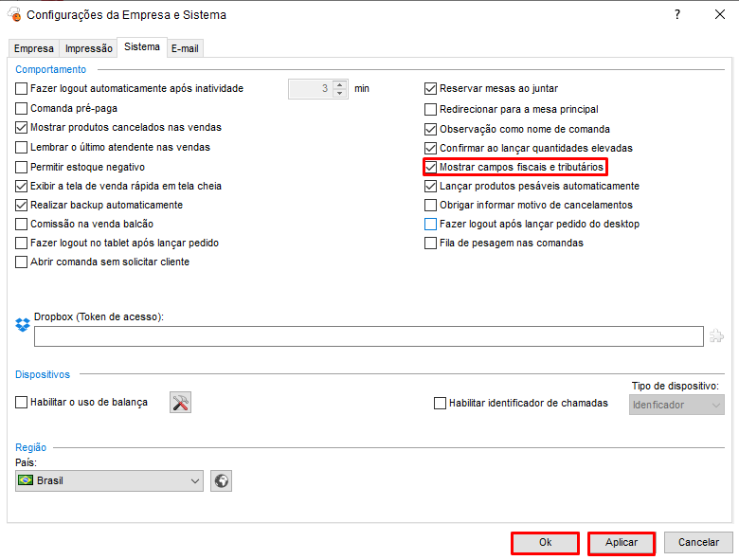
Task: Check Habilitar identificador de chamadas
Action: pos(440,404)
